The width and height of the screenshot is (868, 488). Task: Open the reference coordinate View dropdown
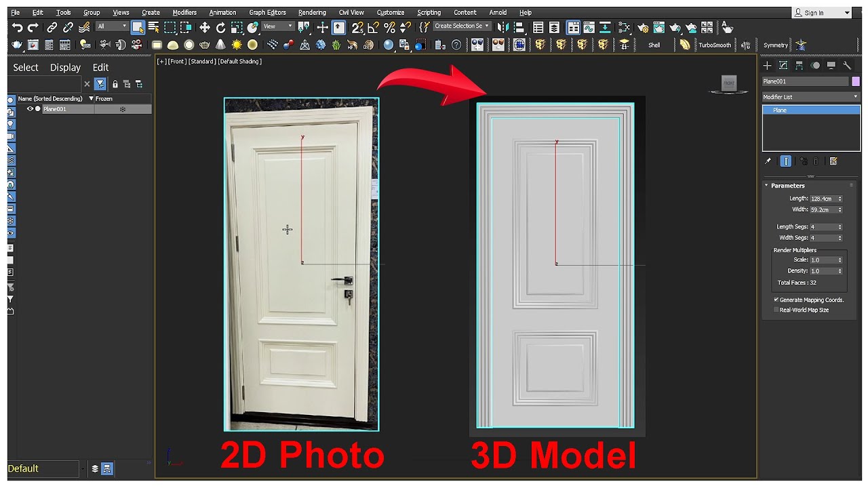(x=278, y=26)
